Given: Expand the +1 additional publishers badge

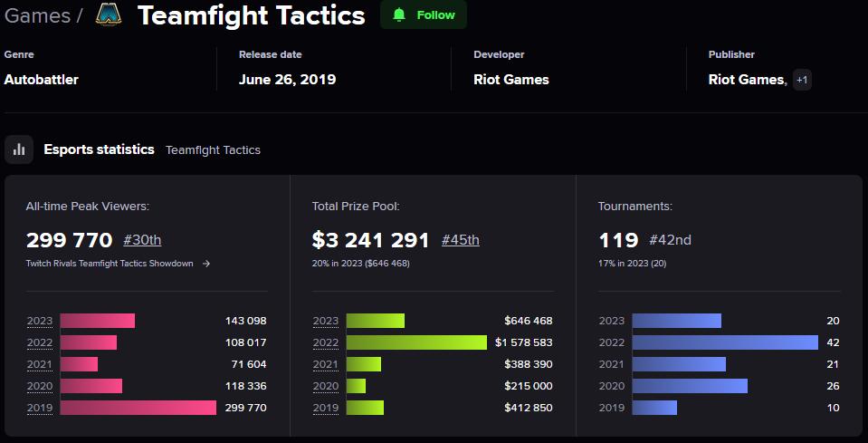Looking at the screenshot, I should (802, 80).
